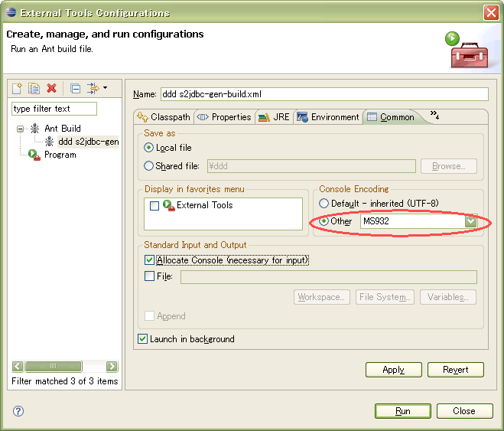Click the New launch configuration icon
The width and height of the screenshot is (504, 431).
[17, 89]
